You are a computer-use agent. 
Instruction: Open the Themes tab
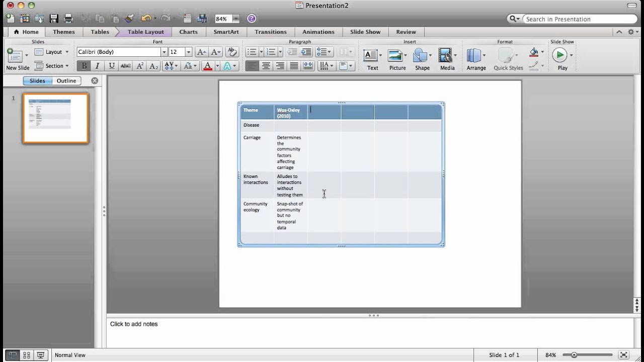click(x=64, y=32)
